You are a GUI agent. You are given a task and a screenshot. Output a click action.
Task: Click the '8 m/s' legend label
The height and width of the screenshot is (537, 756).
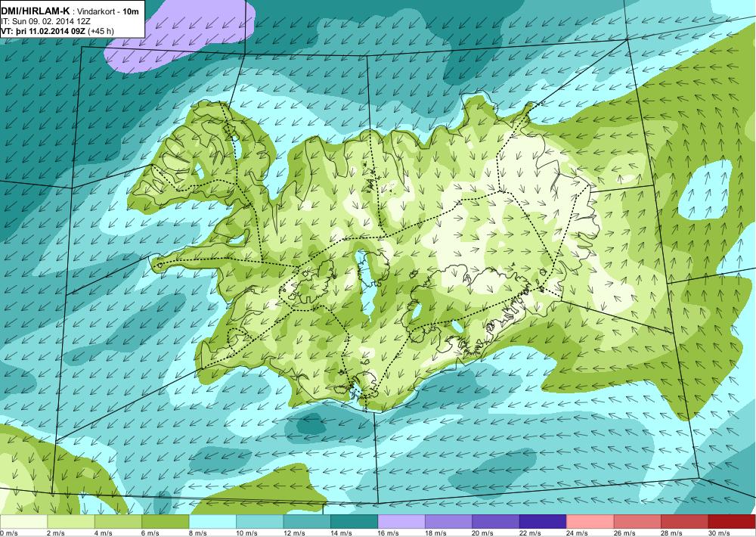coord(197,533)
